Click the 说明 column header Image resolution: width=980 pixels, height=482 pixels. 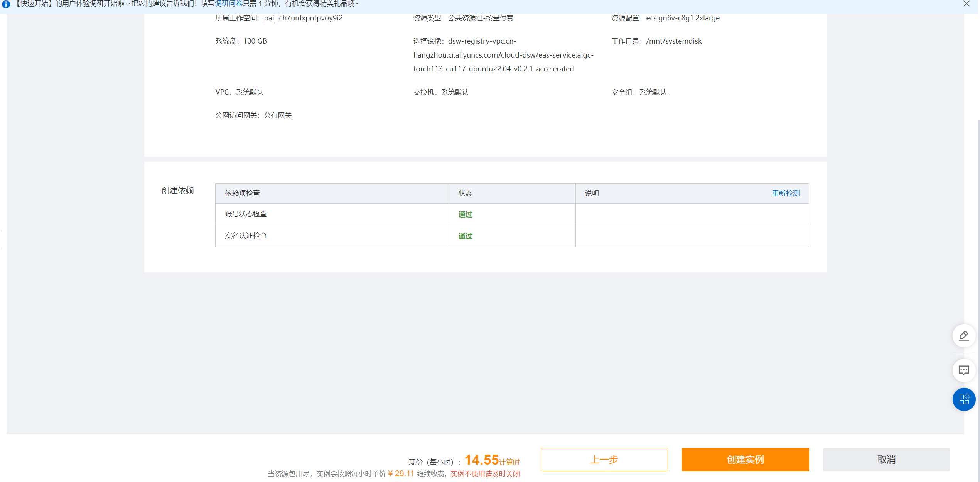coord(592,193)
